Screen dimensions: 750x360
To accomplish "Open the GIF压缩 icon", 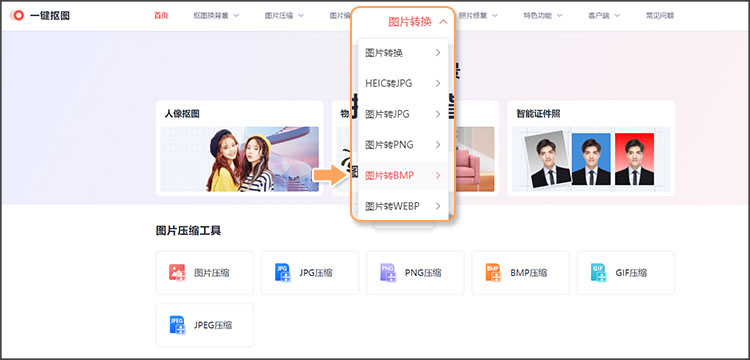I will click(x=598, y=273).
